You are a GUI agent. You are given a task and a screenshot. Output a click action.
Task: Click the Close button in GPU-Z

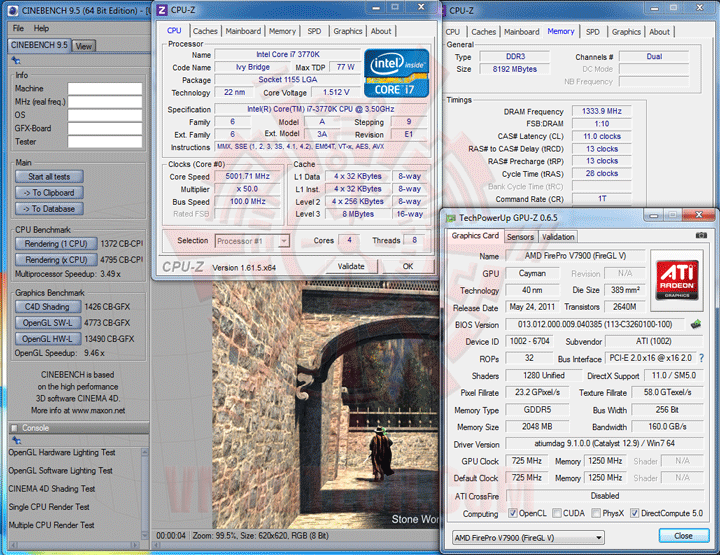click(683, 536)
